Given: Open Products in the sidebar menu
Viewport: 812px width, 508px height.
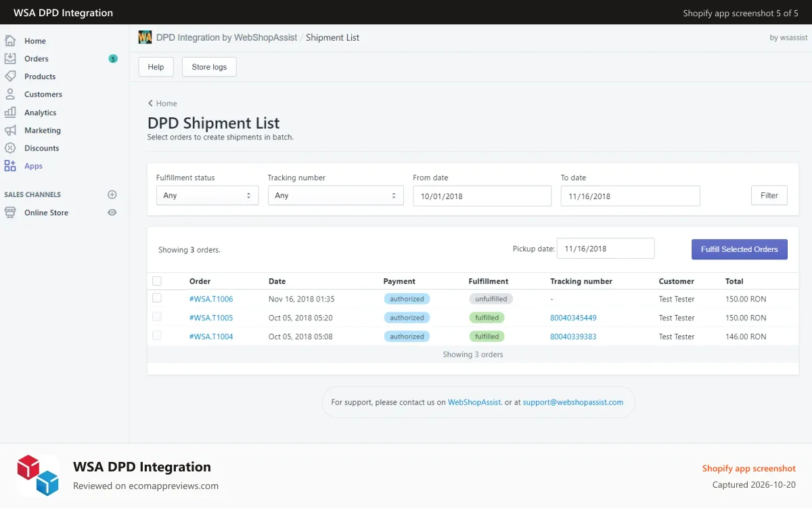Looking at the screenshot, I should point(40,77).
